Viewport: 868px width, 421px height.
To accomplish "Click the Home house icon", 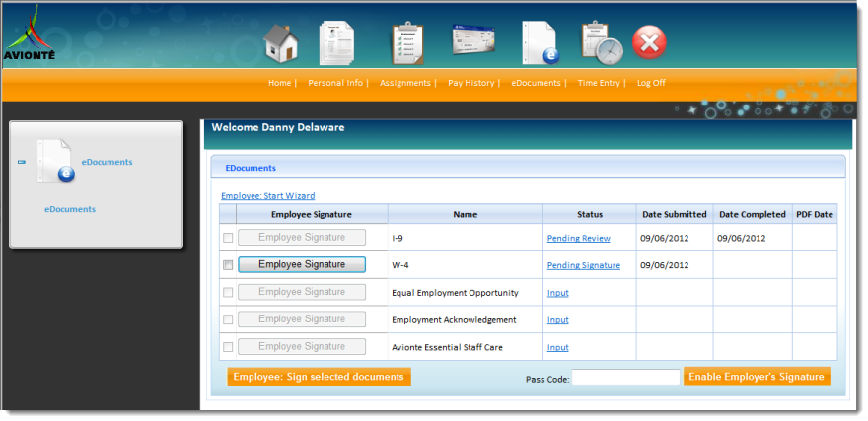I will point(282,43).
